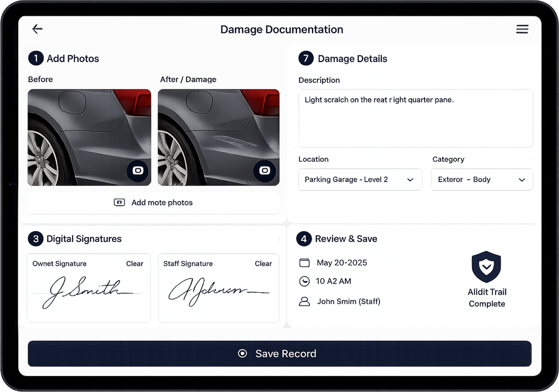Select the Review & Save step heading
Image resolution: width=559 pixels, height=392 pixels.
337,239
